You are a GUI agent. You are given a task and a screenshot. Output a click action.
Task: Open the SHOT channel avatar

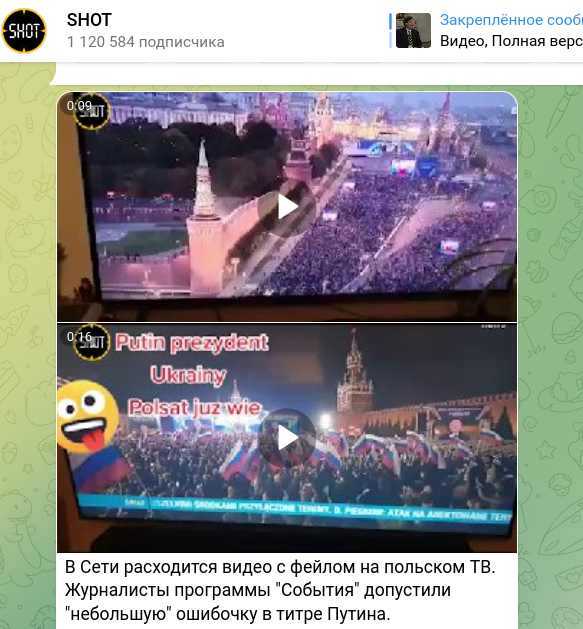click(x=24, y=31)
